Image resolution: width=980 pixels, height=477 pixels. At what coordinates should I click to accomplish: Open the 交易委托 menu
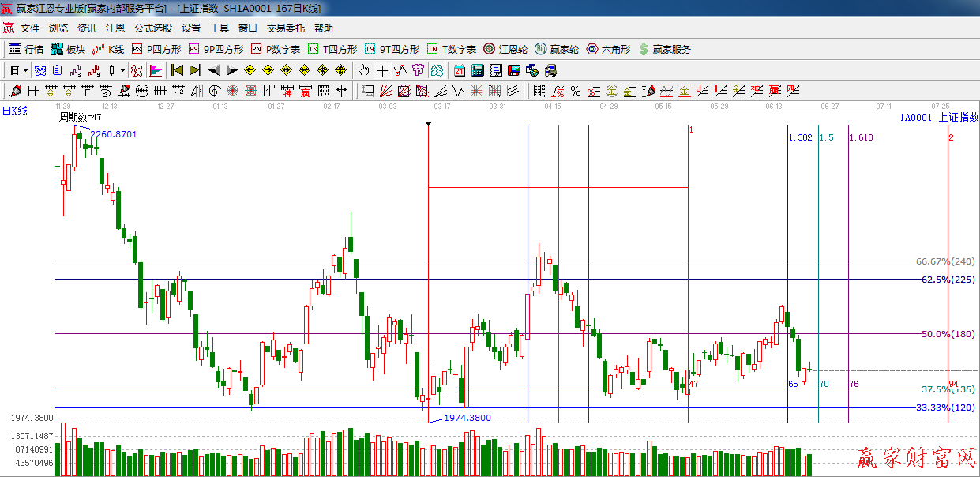(x=285, y=28)
